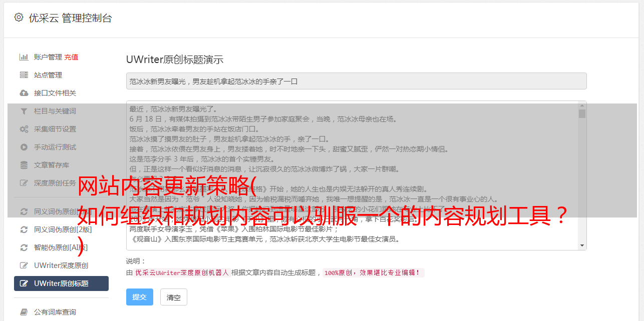Select the 站点管理 server icon
Screen dimensions: 644x321
pyautogui.click(x=24, y=75)
